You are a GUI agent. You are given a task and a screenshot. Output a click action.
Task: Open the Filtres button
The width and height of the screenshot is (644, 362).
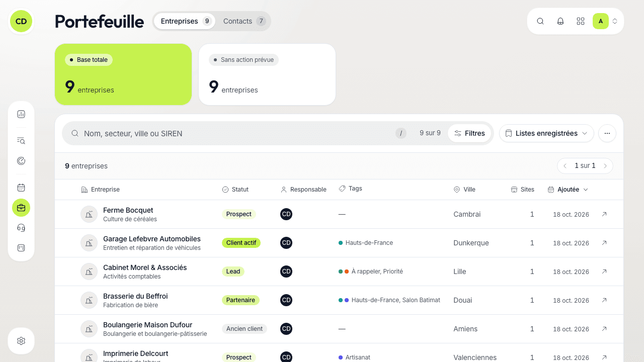[469, 133]
